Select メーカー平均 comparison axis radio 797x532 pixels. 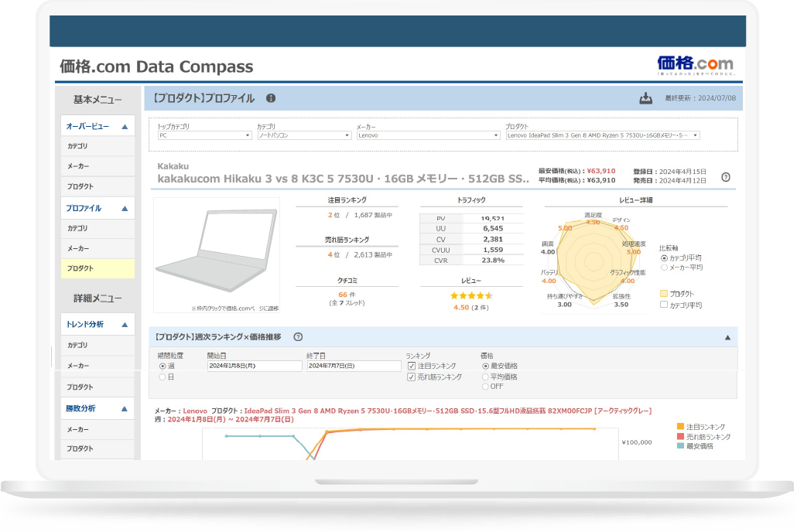[x=664, y=268]
